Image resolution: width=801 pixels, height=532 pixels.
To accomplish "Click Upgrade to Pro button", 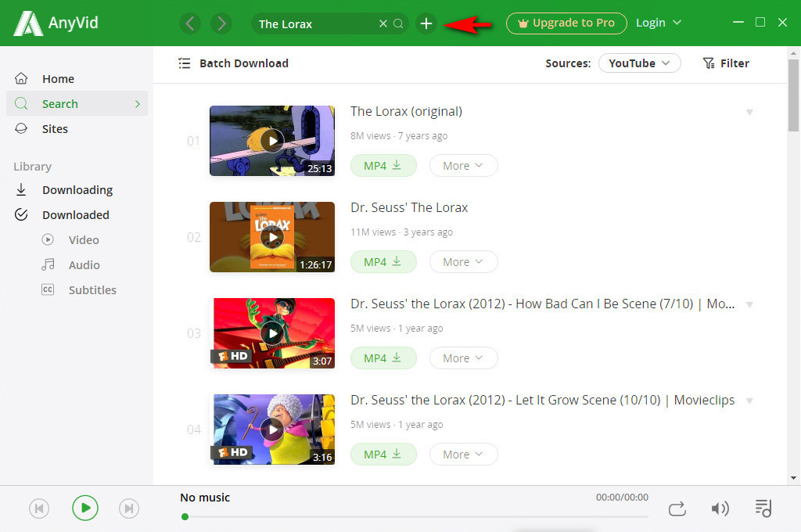I will (x=566, y=23).
